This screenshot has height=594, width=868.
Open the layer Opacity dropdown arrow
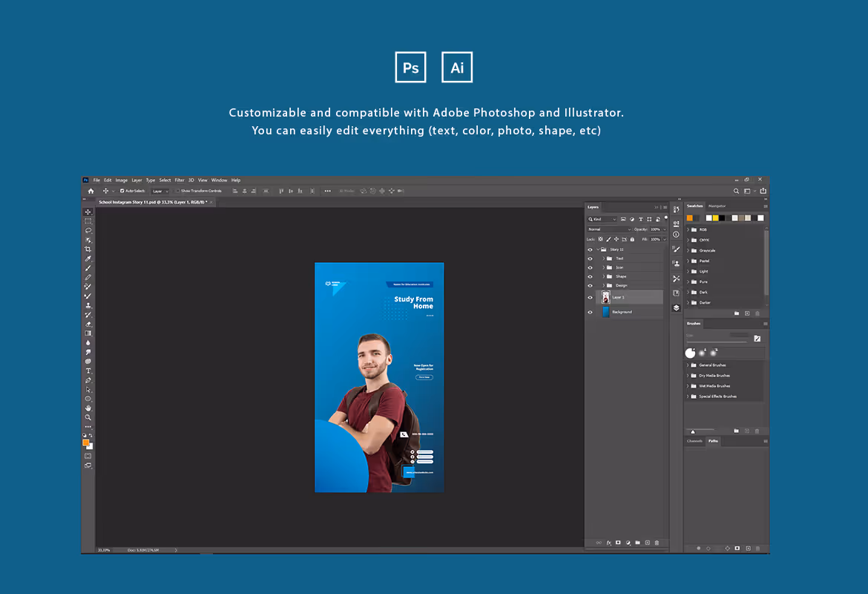[664, 229]
